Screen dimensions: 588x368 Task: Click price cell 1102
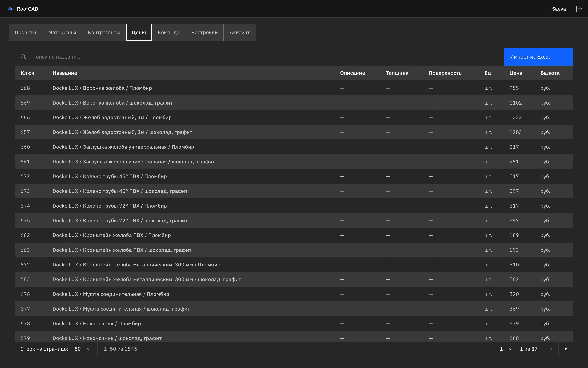pyautogui.click(x=516, y=103)
